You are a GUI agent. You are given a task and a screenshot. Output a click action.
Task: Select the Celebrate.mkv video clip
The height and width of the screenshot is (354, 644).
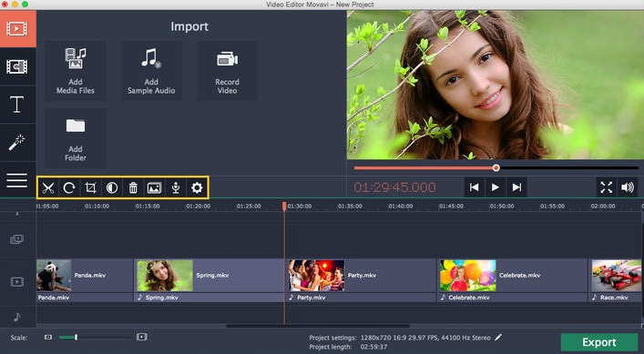[x=513, y=275]
